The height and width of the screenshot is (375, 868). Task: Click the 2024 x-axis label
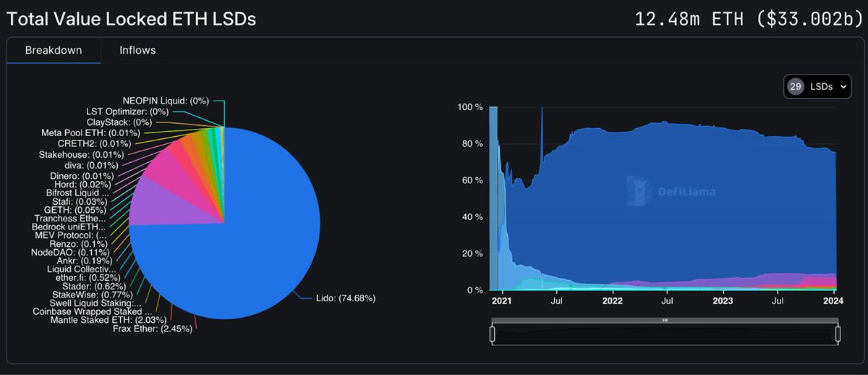[x=834, y=300]
